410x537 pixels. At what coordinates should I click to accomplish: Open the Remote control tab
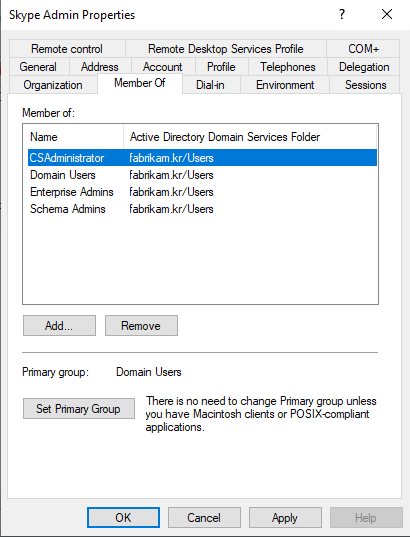[67, 49]
